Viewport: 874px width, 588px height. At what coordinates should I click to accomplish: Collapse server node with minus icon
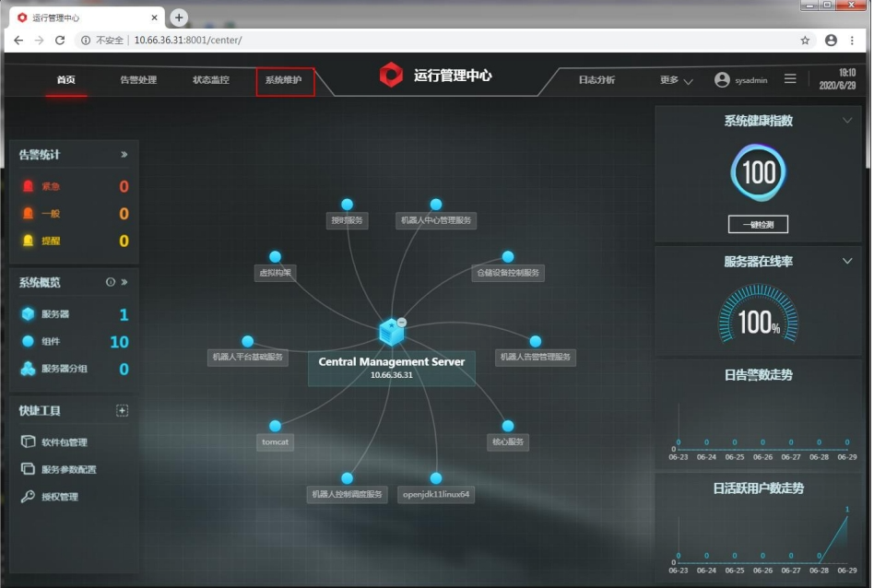coord(402,322)
